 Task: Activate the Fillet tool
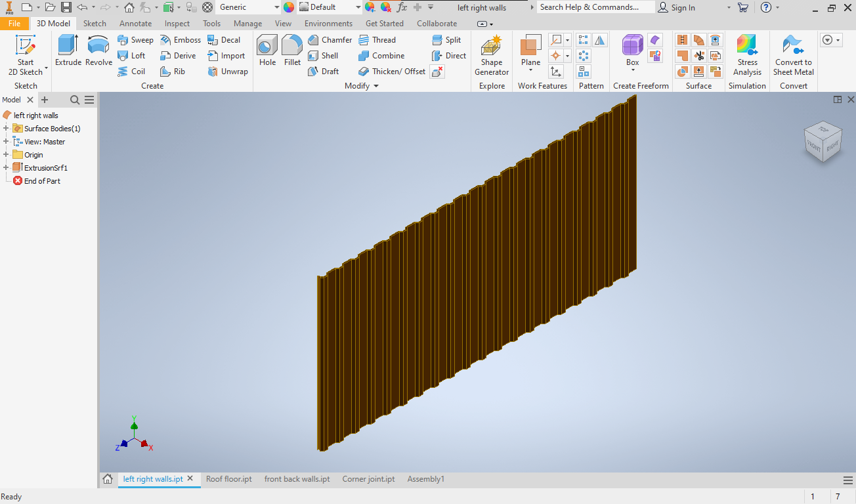pos(292,51)
